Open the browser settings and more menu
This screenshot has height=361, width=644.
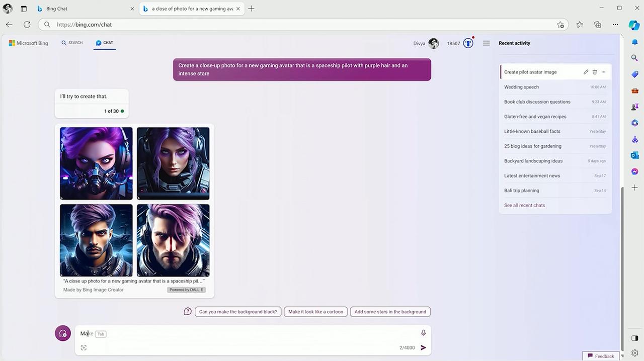(x=615, y=24)
